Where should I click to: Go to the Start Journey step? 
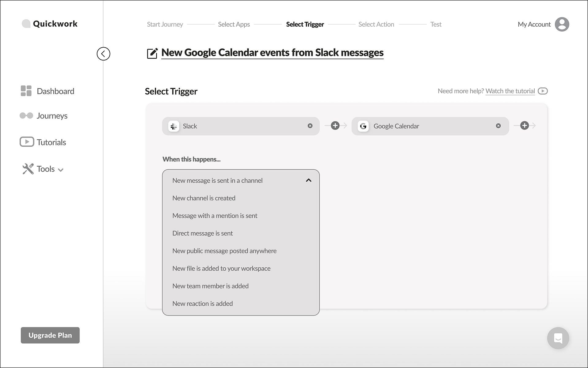[165, 24]
